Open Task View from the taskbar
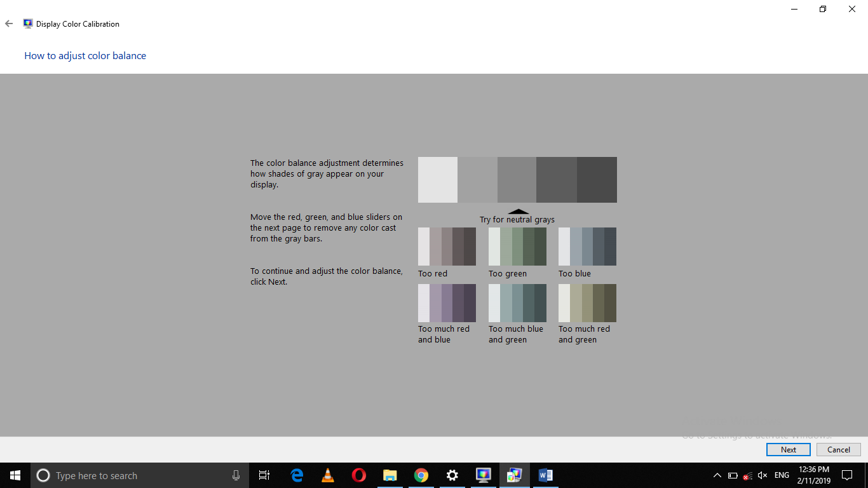This screenshot has height=488, width=868. [x=264, y=475]
